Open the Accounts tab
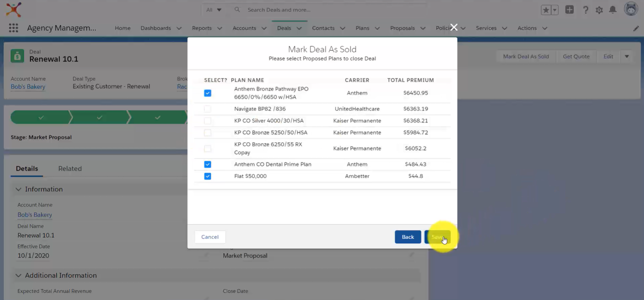The width and height of the screenshot is (644, 300). (244, 28)
